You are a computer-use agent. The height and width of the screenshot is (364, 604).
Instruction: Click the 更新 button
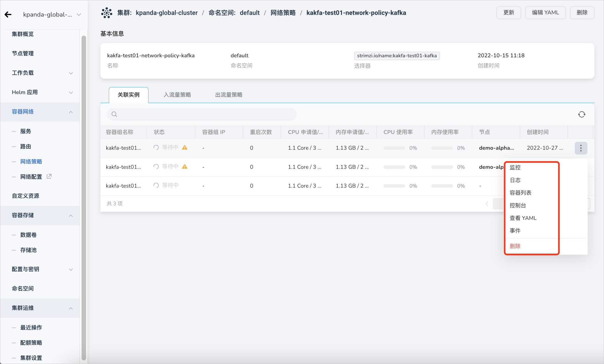[509, 13]
